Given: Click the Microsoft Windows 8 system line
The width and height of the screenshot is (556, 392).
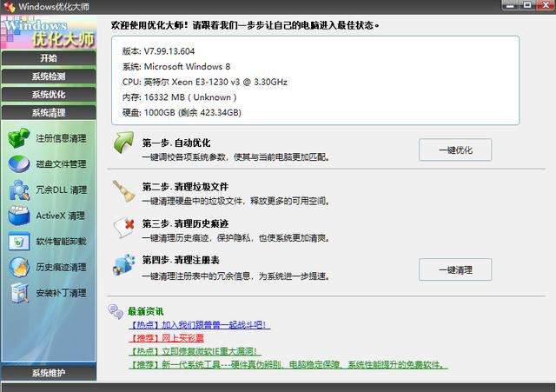Looking at the screenshot, I should pyautogui.click(x=175, y=66).
